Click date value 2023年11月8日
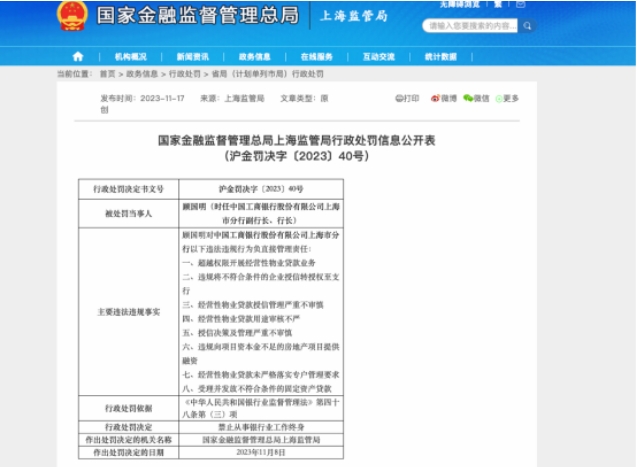 pyautogui.click(x=261, y=452)
